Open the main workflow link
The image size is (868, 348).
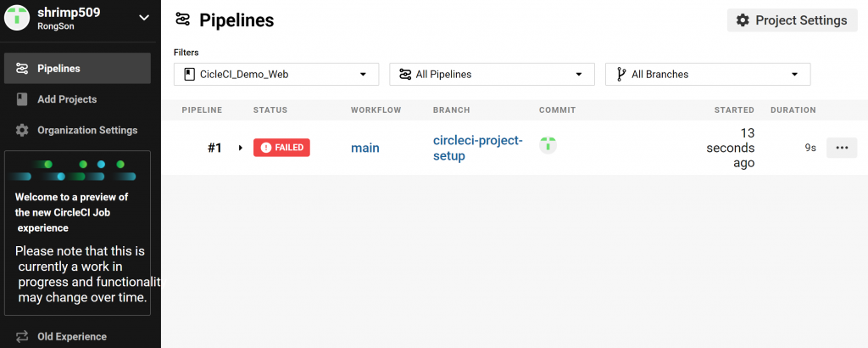point(365,148)
